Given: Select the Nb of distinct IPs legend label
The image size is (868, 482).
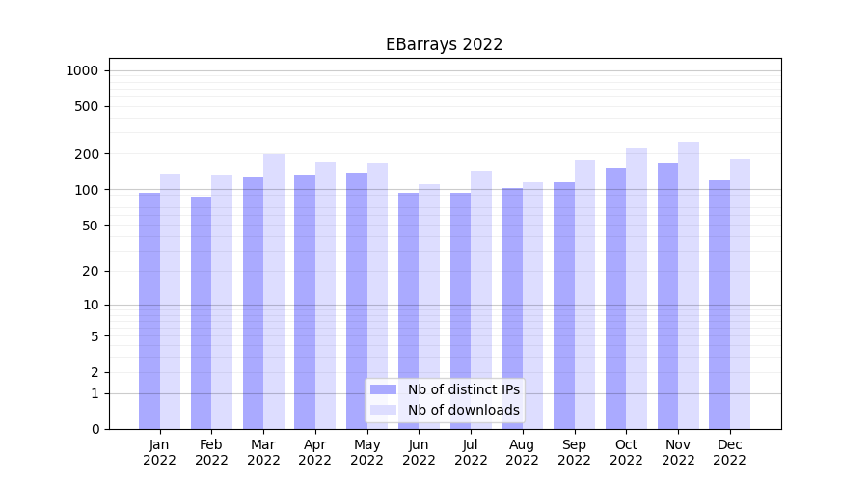Looking at the screenshot, I should click(463, 389).
